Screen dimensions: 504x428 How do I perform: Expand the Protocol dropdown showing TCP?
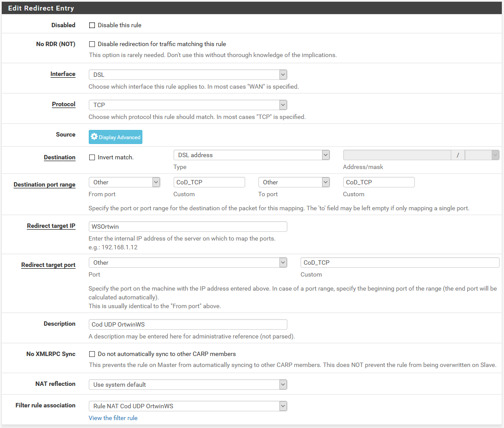coord(188,105)
